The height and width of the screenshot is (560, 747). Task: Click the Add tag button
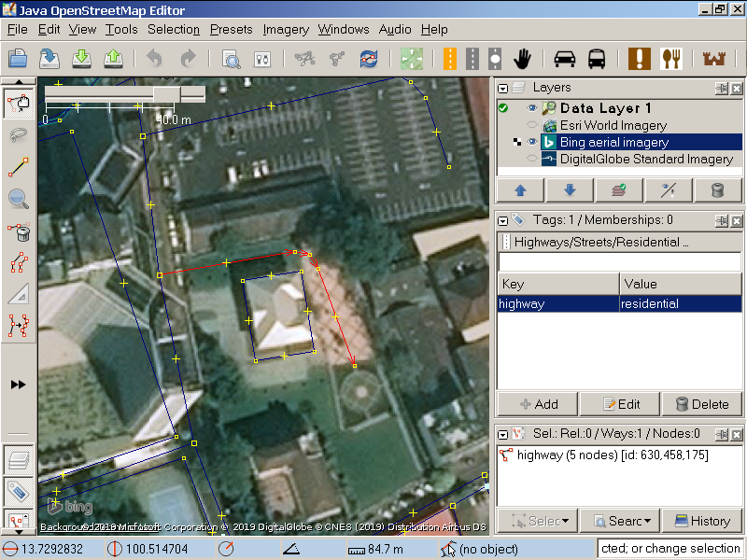coord(538,404)
